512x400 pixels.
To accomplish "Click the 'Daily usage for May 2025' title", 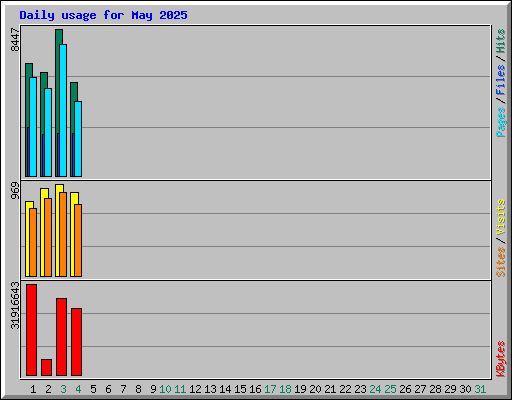I will coord(103,15).
